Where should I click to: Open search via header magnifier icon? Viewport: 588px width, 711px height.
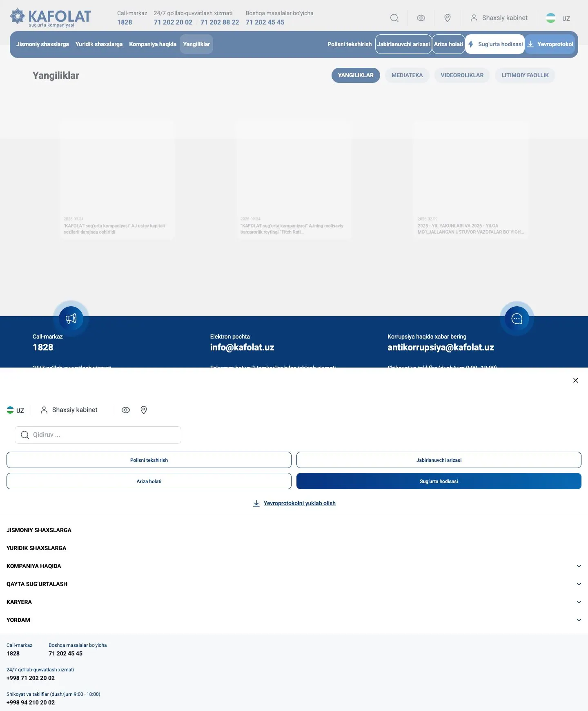394,18
